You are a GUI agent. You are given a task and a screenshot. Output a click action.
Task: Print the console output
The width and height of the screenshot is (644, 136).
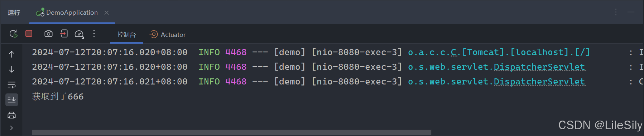click(11, 115)
